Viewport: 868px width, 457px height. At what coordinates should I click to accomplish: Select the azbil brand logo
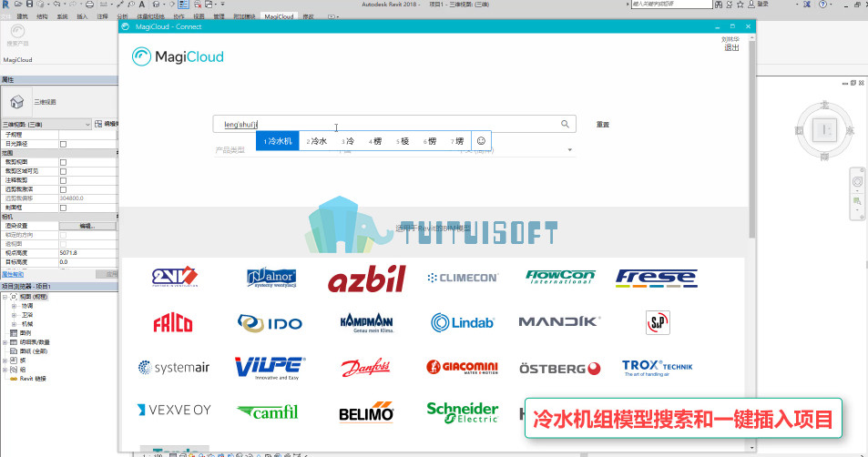click(366, 279)
